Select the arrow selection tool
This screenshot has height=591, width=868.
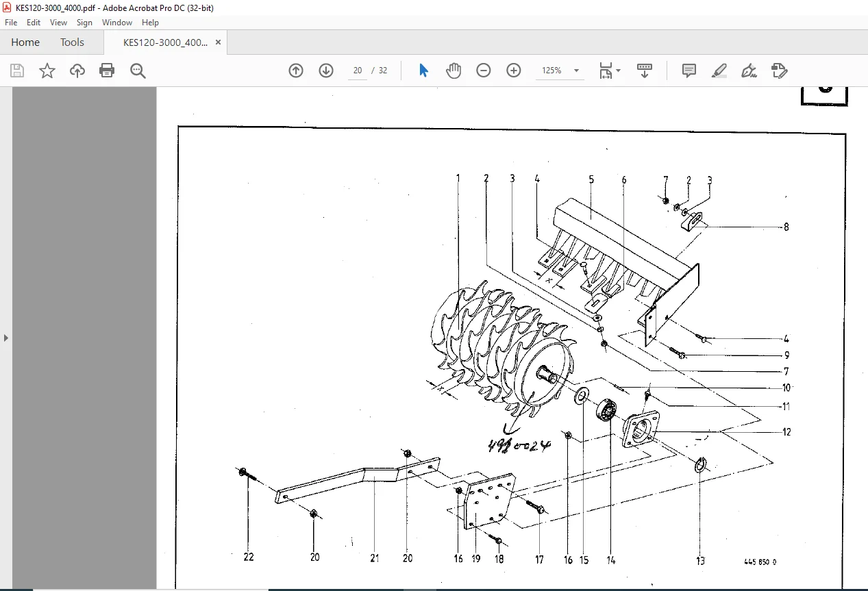click(x=424, y=71)
